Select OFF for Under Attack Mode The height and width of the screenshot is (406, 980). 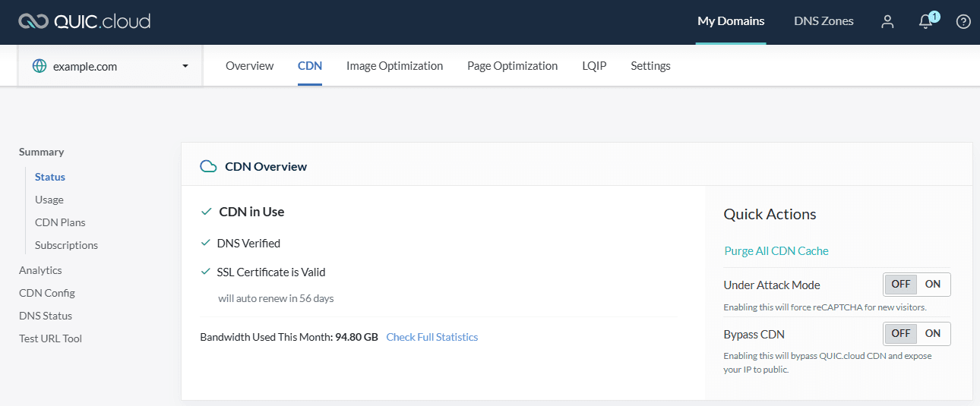tap(901, 285)
